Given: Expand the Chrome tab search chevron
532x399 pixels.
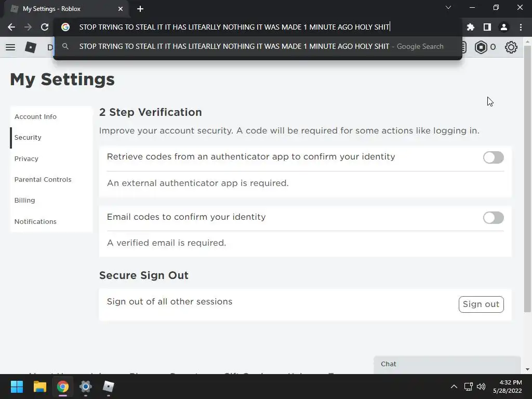Looking at the screenshot, I should pos(448,8).
